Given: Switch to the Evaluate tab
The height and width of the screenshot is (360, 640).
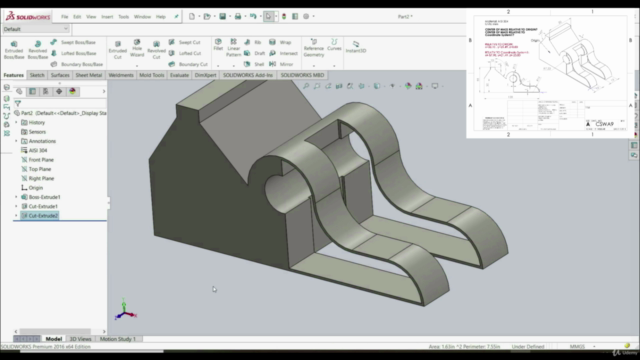Looking at the screenshot, I should tap(179, 75).
